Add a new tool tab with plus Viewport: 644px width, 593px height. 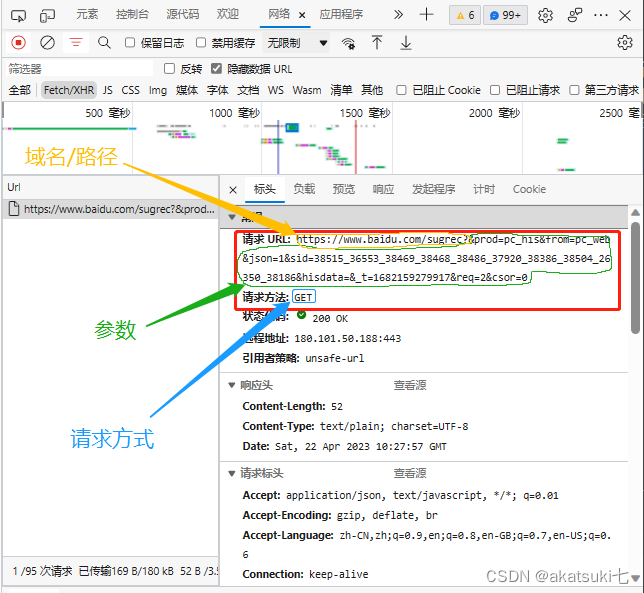426,15
